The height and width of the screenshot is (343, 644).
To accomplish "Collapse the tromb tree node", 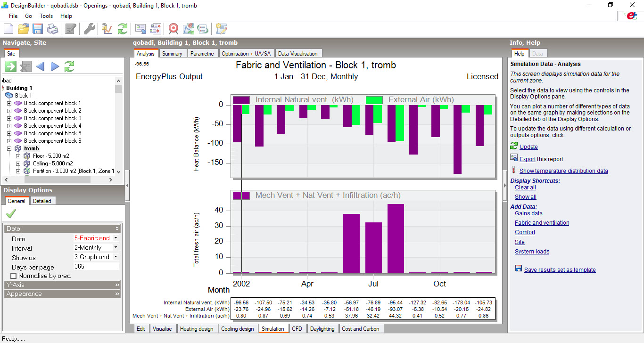I will tap(9, 148).
